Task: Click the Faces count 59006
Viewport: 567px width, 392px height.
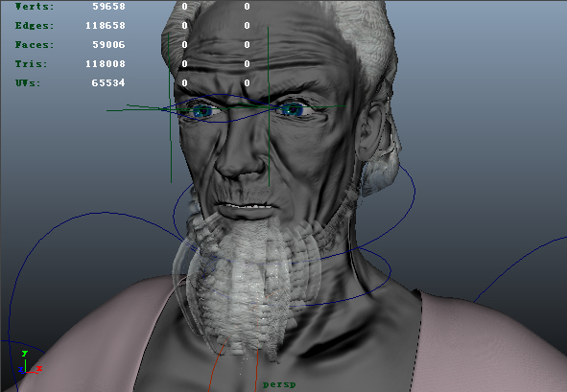Action: [x=108, y=45]
